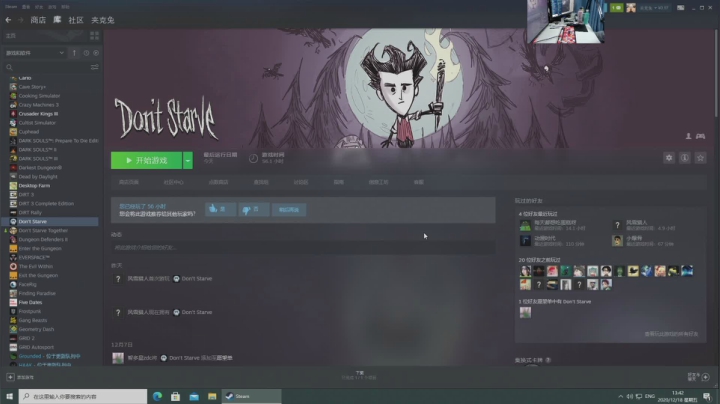Open Microsoft Store from taskbar

tap(175, 396)
